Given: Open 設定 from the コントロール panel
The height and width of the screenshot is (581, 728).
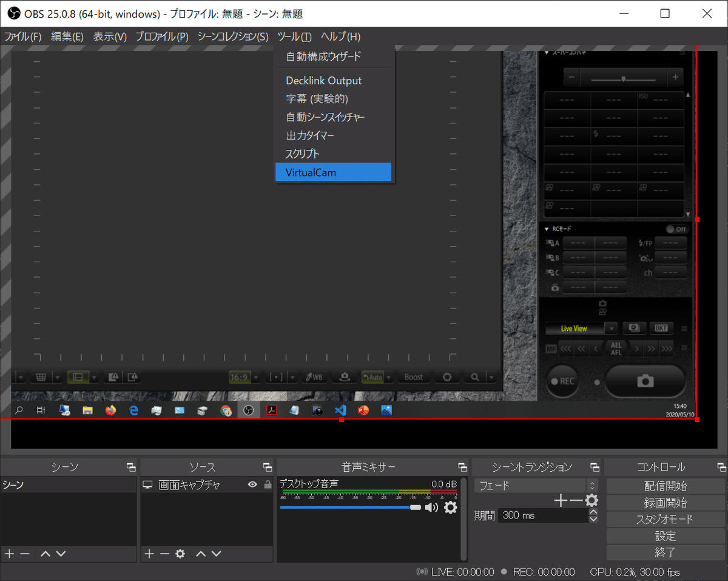Looking at the screenshot, I should [665, 536].
